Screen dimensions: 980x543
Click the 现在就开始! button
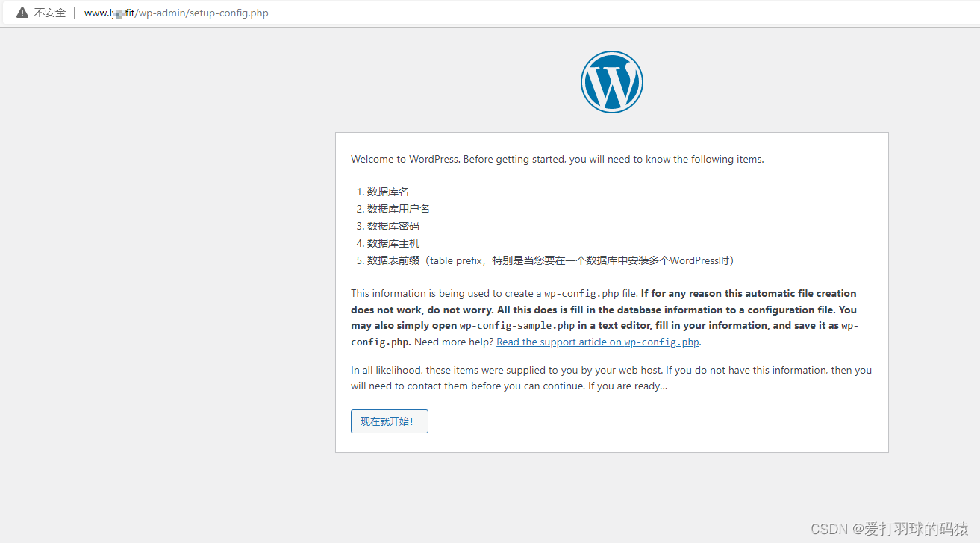pyautogui.click(x=389, y=421)
